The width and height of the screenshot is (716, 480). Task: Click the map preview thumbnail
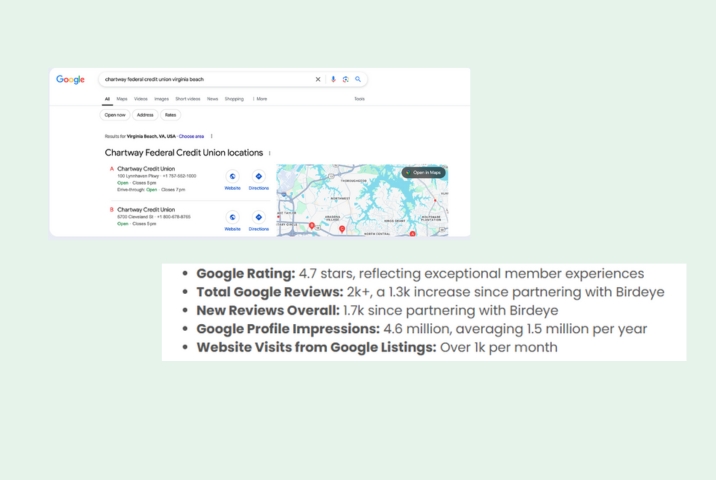[x=362, y=200]
